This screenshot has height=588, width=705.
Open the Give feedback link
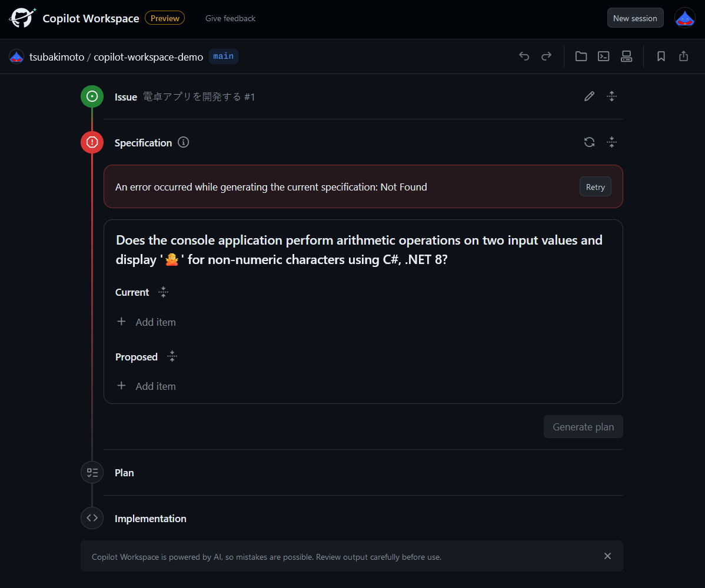pyautogui.click(x=230, y=18)
